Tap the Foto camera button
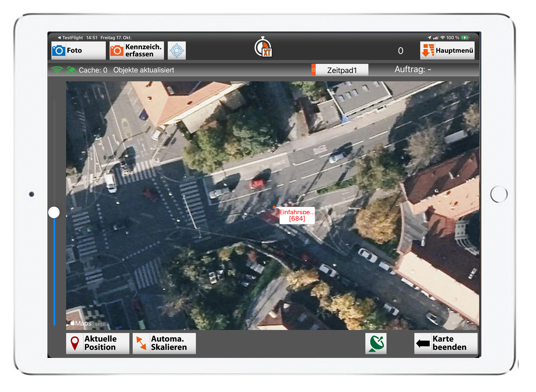 [x=78, y=51]
